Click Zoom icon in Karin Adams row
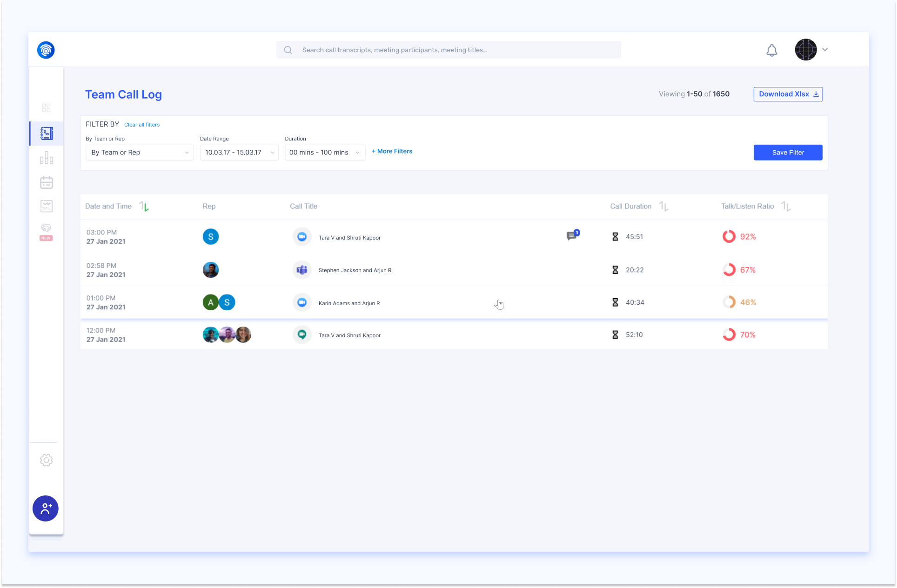Viewport: 897px width, 588px height. click(302, 302)
